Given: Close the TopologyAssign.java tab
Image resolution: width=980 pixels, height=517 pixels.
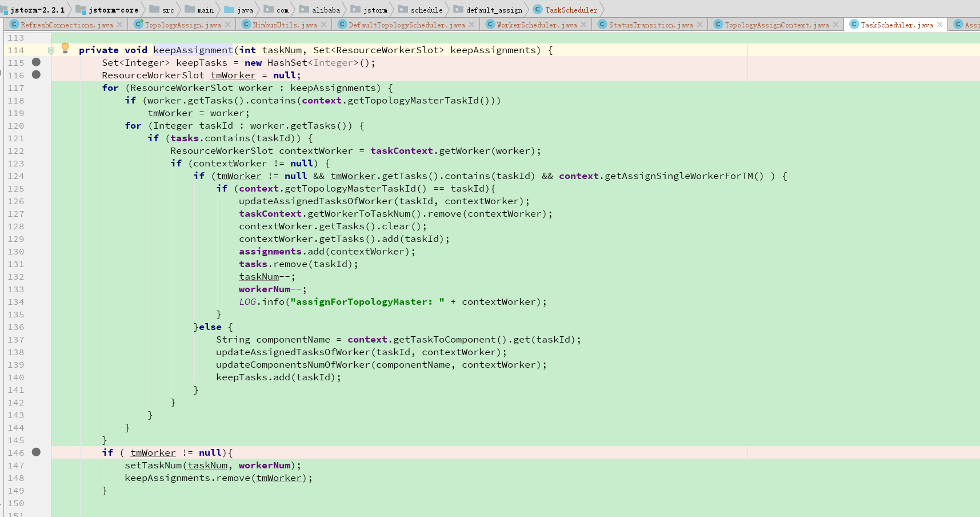Looking at the screenshot, I should tap(227, 25).
